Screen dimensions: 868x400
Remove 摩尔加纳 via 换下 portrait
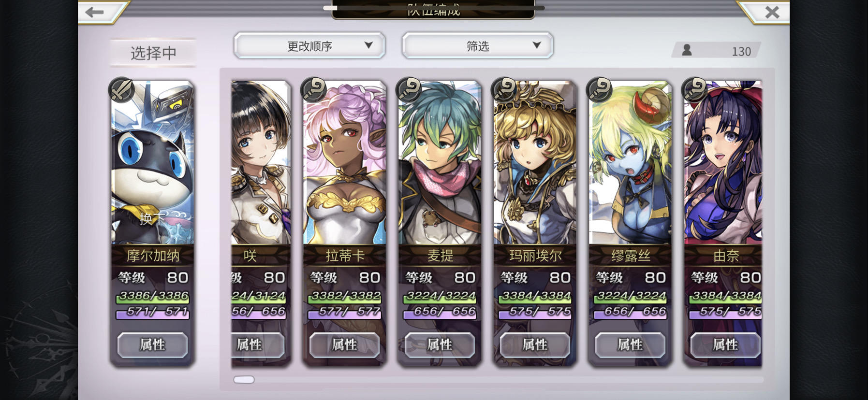(x=152, y=163)
